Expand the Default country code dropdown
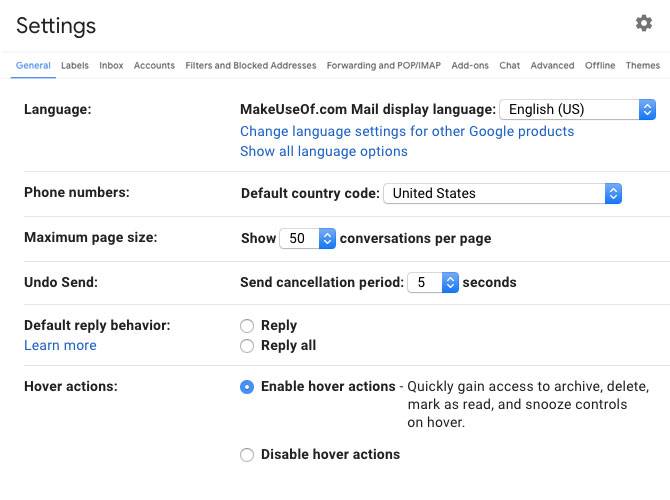This screenshot has height=500, width=670. click(502, 193)
